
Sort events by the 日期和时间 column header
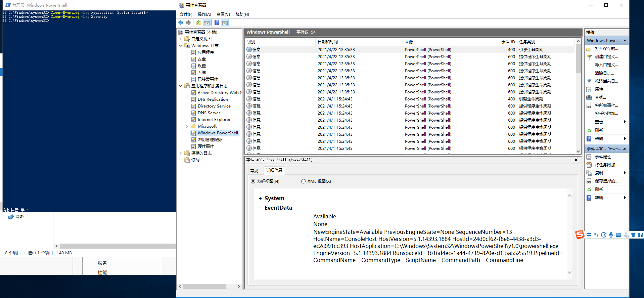pyautogui.click(x=359, y=42)
